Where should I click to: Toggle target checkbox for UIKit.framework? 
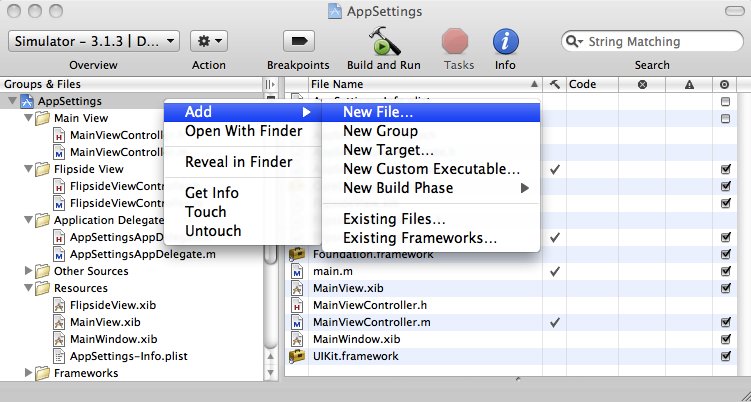tap(725, 356)
